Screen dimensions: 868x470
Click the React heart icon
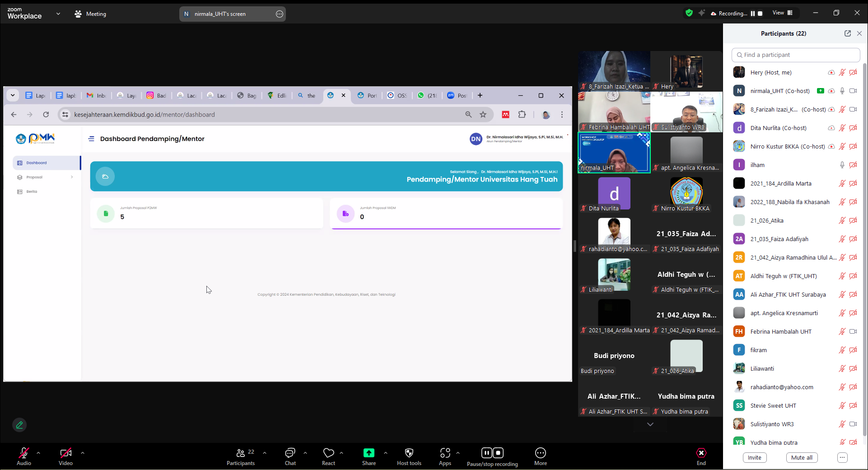[x=328, y=453]
